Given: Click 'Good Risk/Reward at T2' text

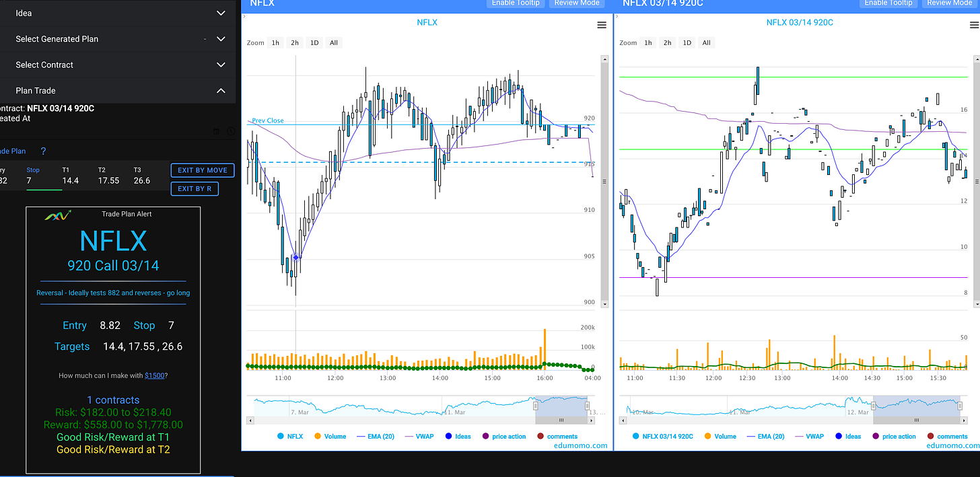Looking at the screenshot, I should 113,449.
